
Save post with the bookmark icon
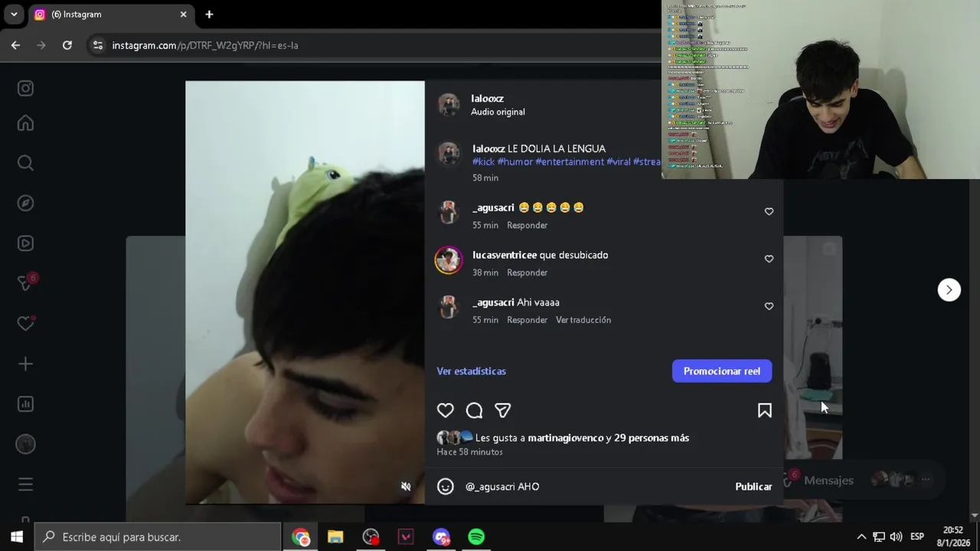coord(764,411)
